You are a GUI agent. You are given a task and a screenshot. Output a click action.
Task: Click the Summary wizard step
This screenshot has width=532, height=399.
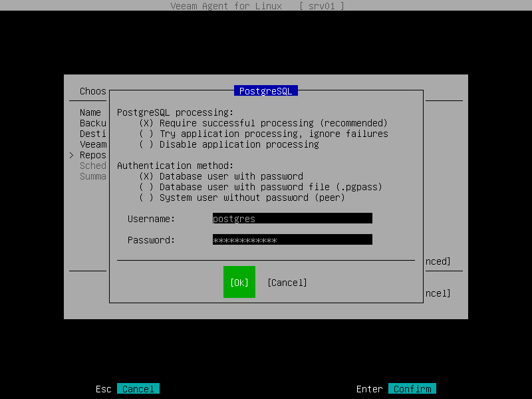tap(92, 176)
